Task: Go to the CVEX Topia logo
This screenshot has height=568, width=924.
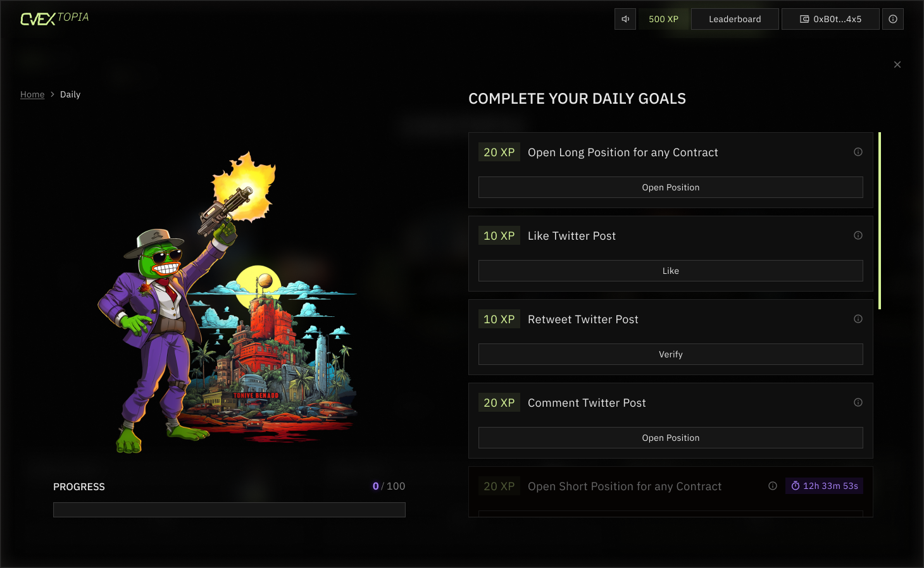Action: pyautogui.click(x=54, y=18)
